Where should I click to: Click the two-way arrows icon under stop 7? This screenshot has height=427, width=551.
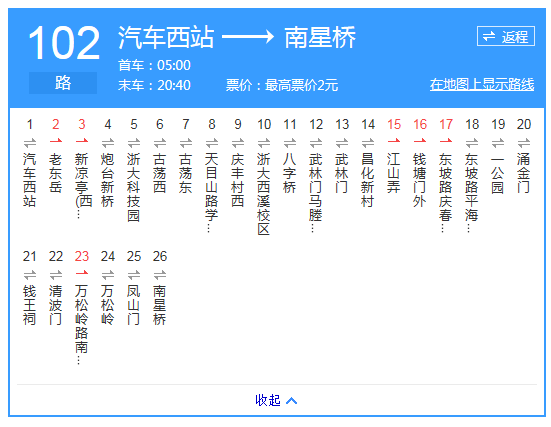186,143
